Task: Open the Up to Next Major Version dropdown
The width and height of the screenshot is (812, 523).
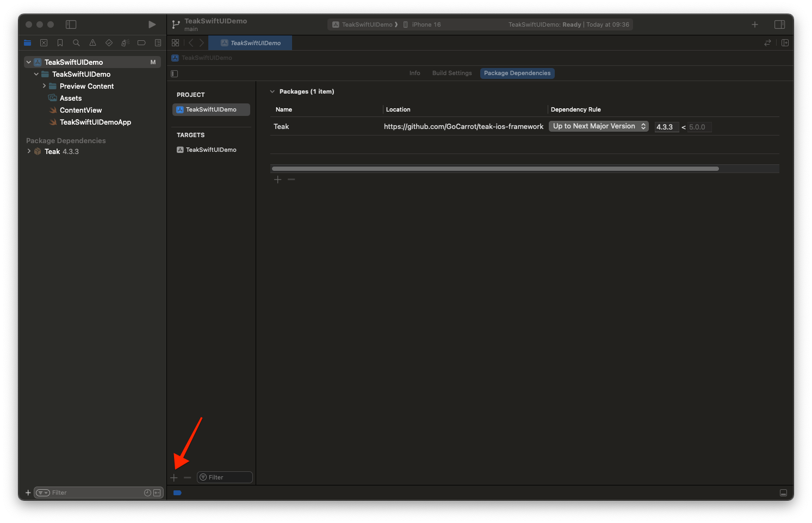Action: 599,126
